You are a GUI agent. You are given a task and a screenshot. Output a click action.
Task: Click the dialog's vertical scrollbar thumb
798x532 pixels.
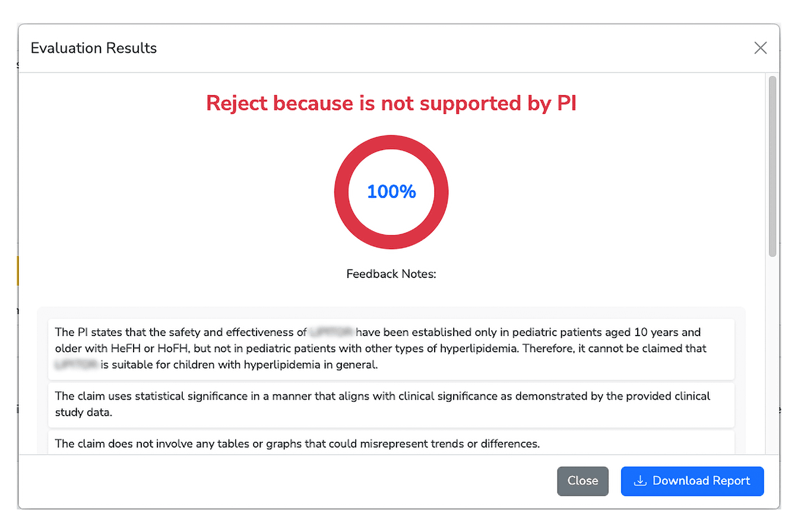point(772,166)
